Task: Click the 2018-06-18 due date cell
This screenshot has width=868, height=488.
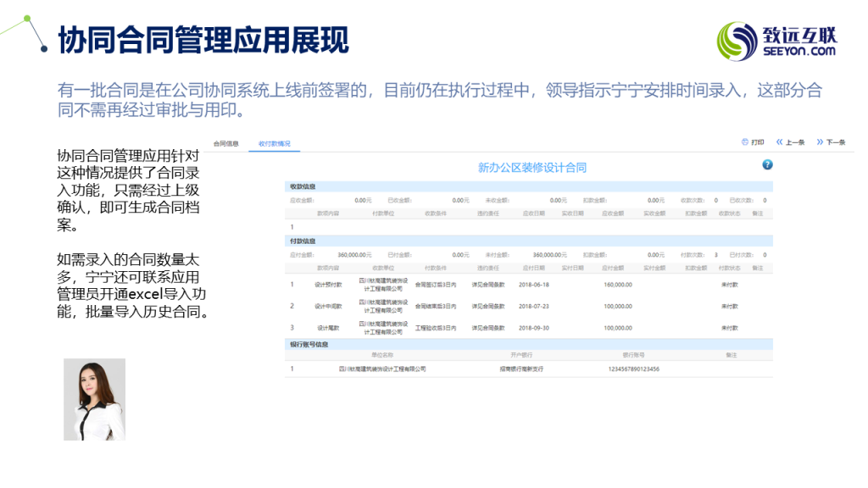Action: pos(534,285)
